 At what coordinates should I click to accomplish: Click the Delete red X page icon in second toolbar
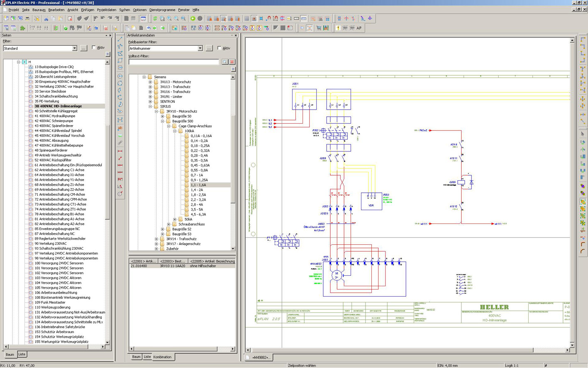click(x=105, y=28)
